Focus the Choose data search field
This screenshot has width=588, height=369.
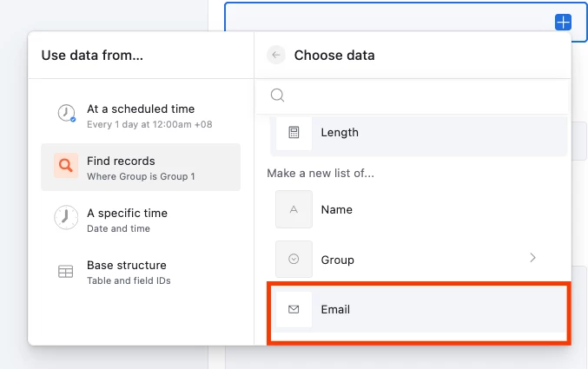(x=412, y=96)
